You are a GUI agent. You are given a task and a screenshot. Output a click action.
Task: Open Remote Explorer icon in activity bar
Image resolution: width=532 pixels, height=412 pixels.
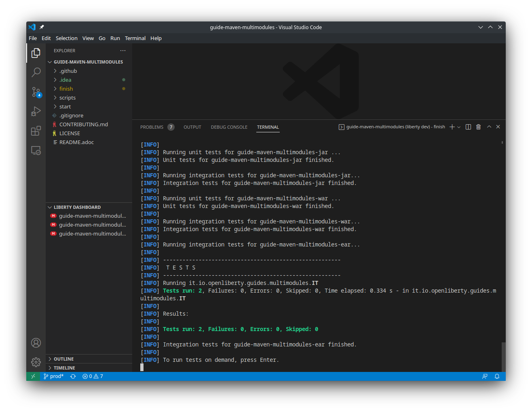(x=36, y=150)
